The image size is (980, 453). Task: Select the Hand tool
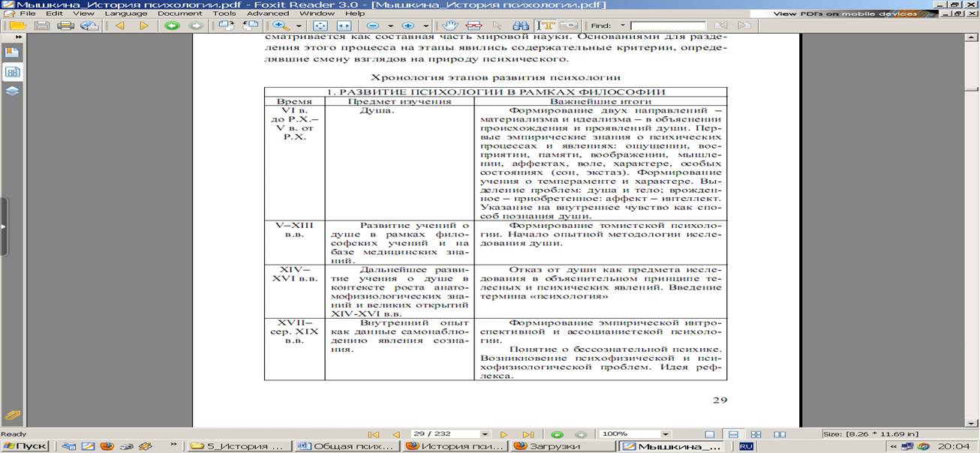click(x=450, y=25)
